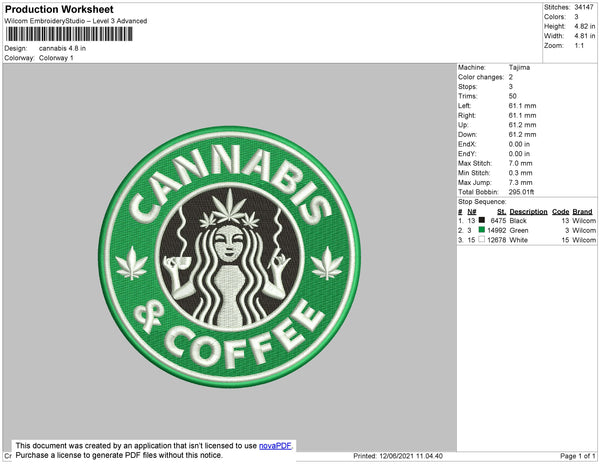This screenshot has width=600, height=464.
Task: Click the stitch count '12678' for White
Action: (x=497, y=240)
